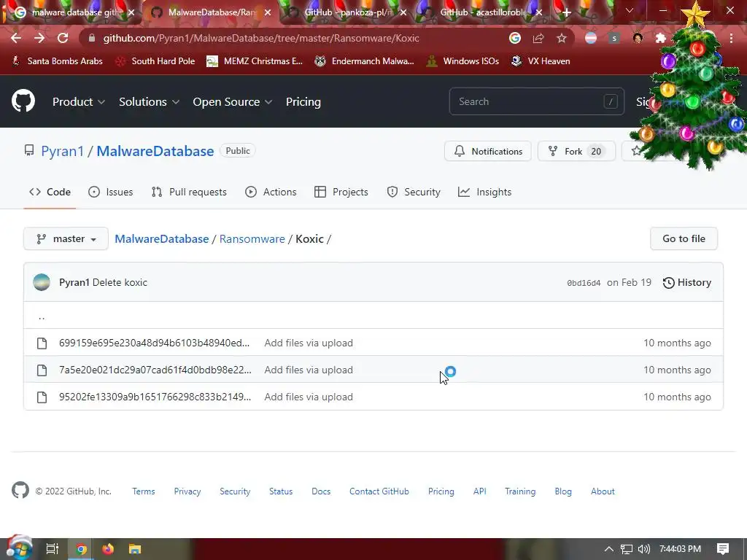Show hidden system tray icons

pyautogui.click(x=609, y=549)
